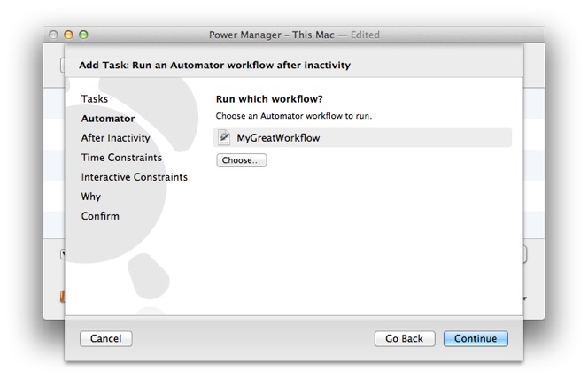Click the Power Manager window title
The height and width of the screenshot is (379, 588).
point(272,35)
